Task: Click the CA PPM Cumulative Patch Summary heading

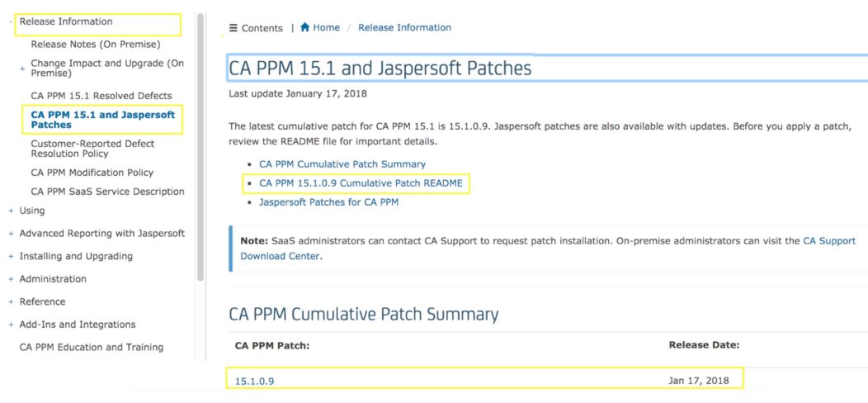Action: (x=364, y=315)
